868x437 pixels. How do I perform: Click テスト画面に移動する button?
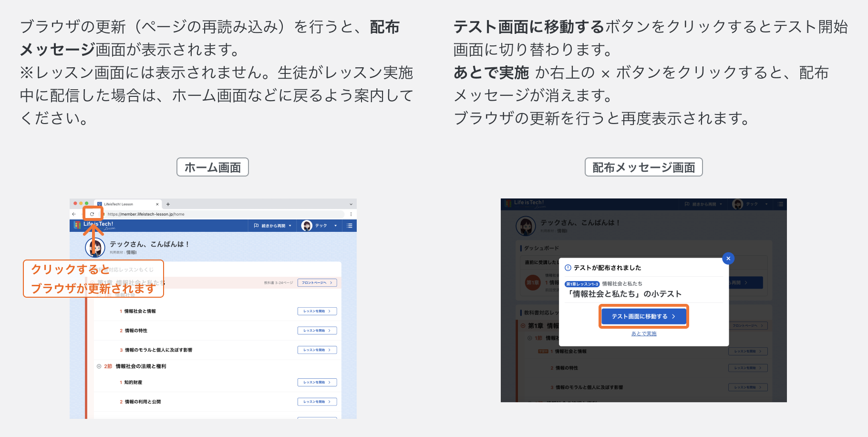tap(644, 316)
